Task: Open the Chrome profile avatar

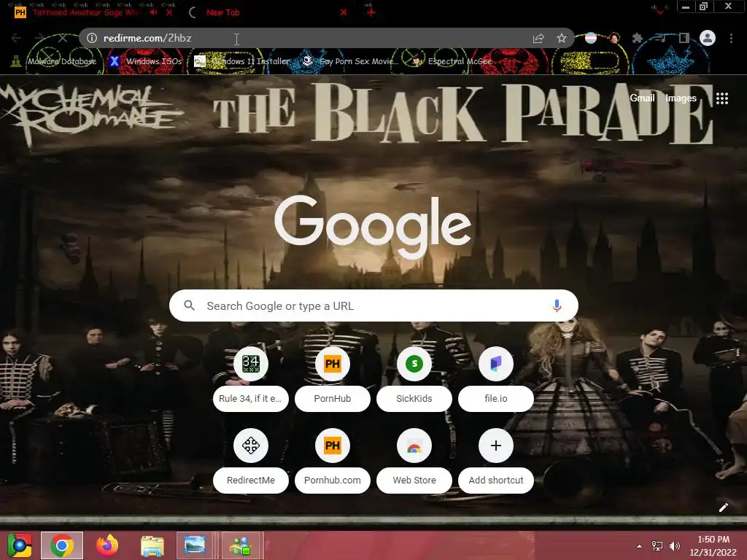Action: 708,38
